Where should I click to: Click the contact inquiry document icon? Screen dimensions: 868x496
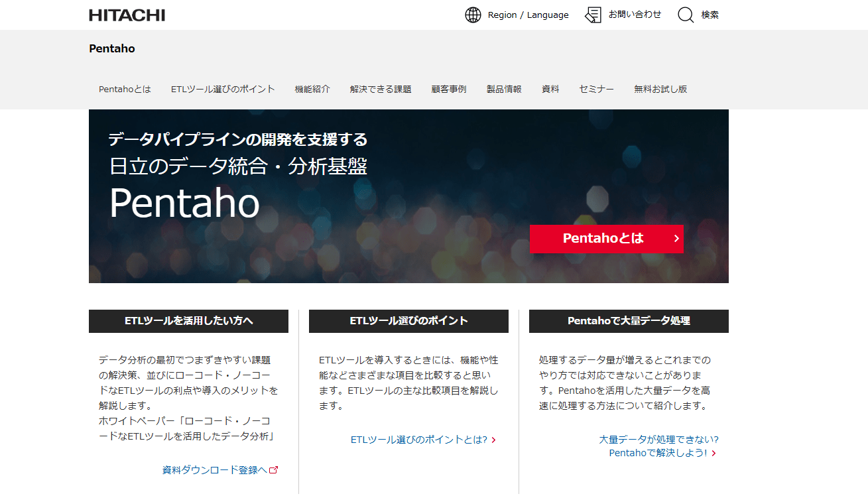click(593, 15)
